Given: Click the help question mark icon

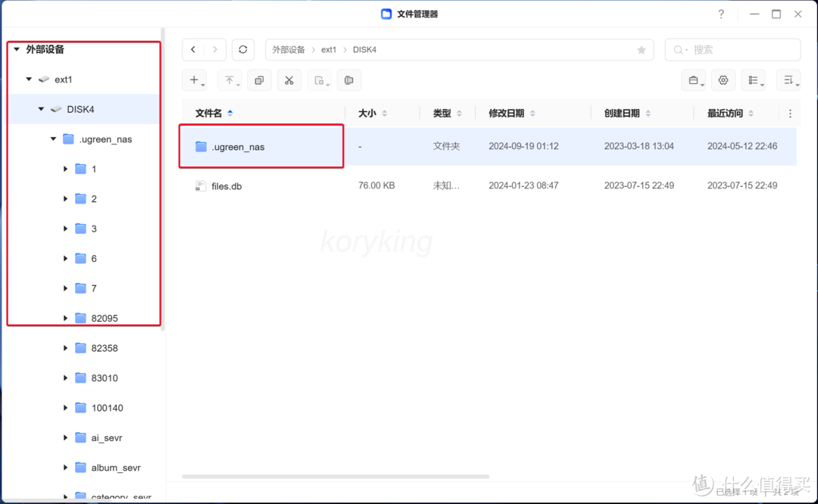Looking at the screenshot, I should [x=720, y=14].
